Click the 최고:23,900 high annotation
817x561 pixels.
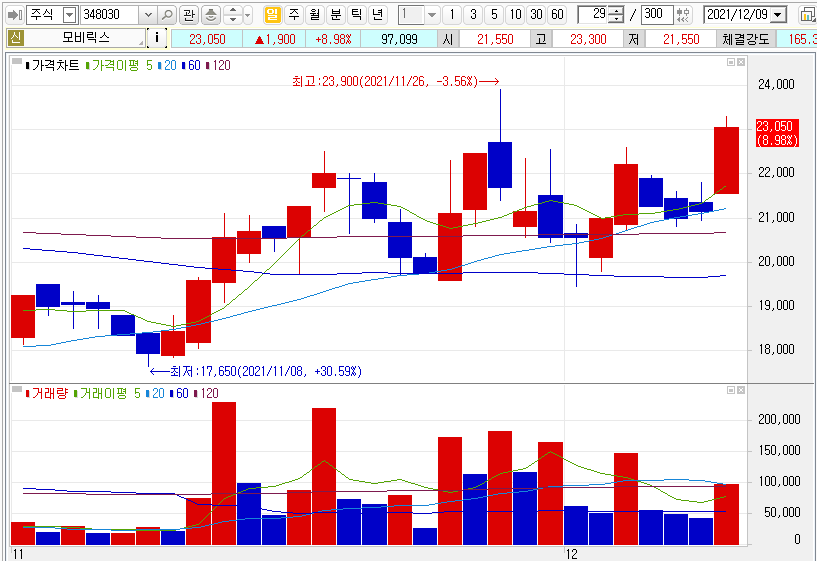[x=395, y=81]
